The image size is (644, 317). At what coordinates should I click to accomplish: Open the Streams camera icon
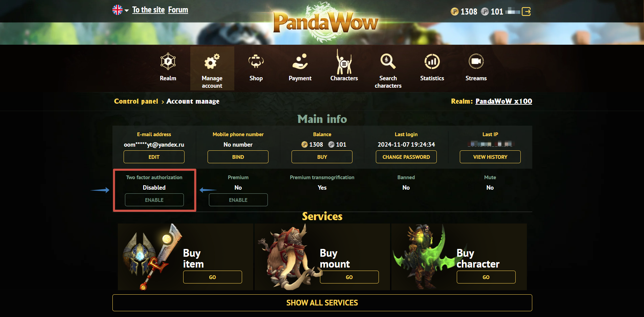click(476, 61)
